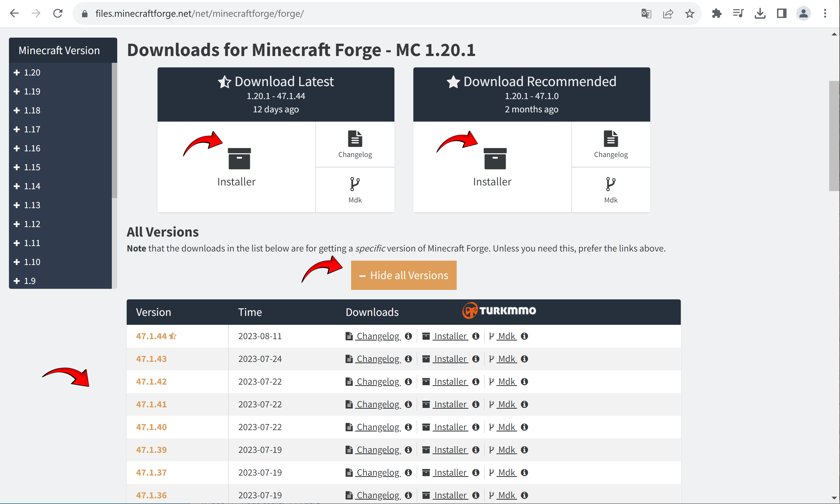
Task: Share this page via share icon
Action: (x=668, y=14)
